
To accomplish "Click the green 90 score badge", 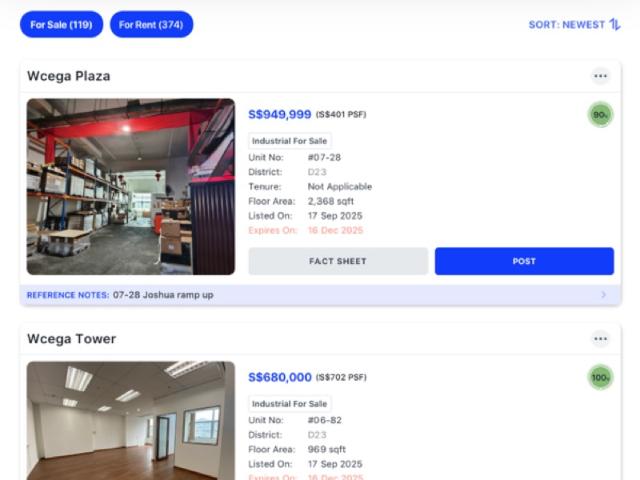I will [x=600, y=115].
